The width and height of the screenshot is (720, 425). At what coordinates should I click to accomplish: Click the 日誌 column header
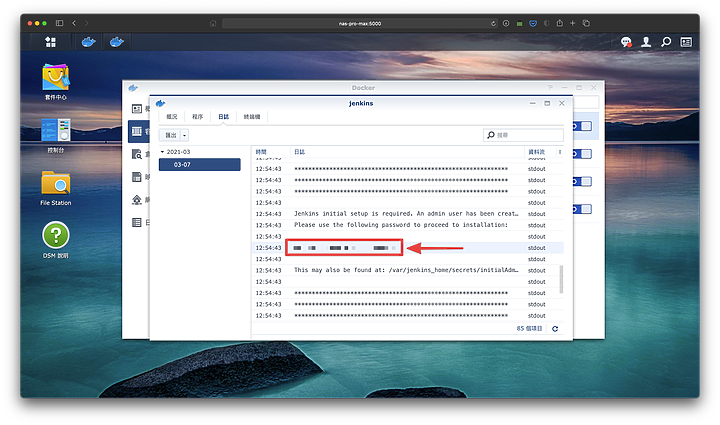407,152
